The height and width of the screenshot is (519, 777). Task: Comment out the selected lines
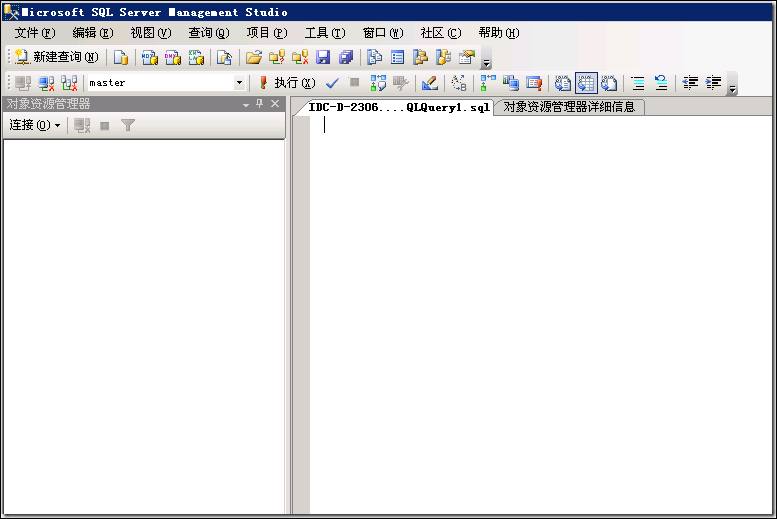click(638, 83)
